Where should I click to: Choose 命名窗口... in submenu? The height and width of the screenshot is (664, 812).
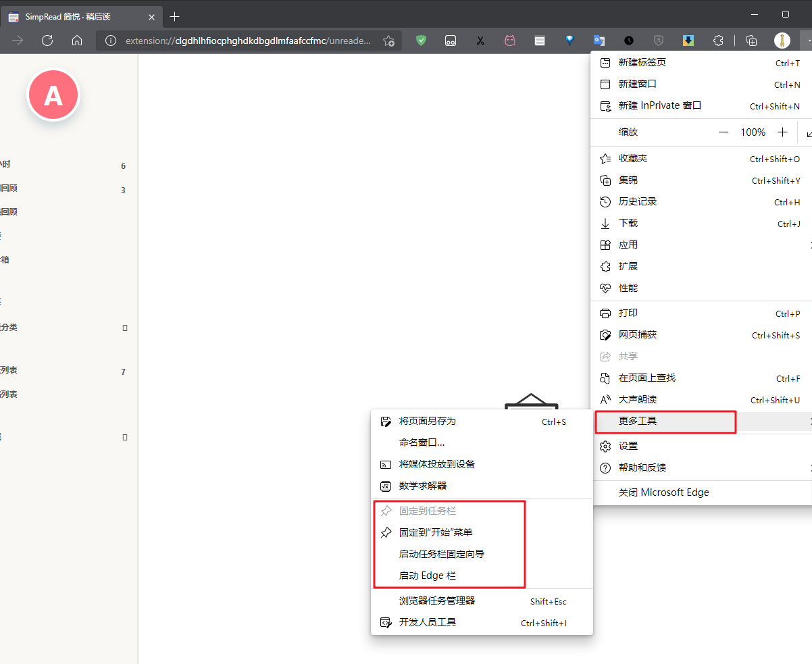click(482, 443)
